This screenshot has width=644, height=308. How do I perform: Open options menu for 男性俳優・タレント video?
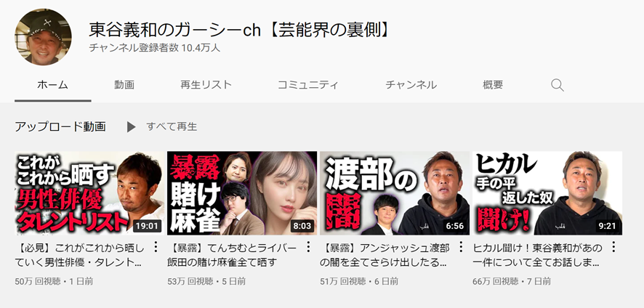tap(156, 247)
